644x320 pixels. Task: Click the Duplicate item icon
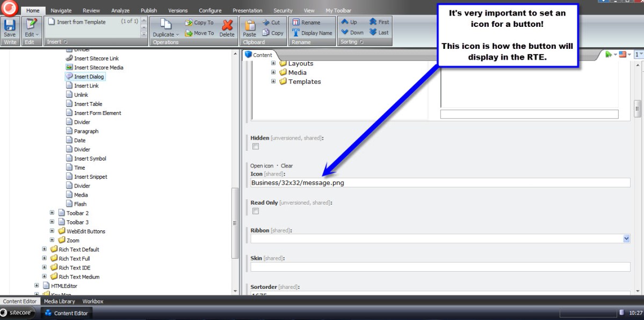(165, 25)
